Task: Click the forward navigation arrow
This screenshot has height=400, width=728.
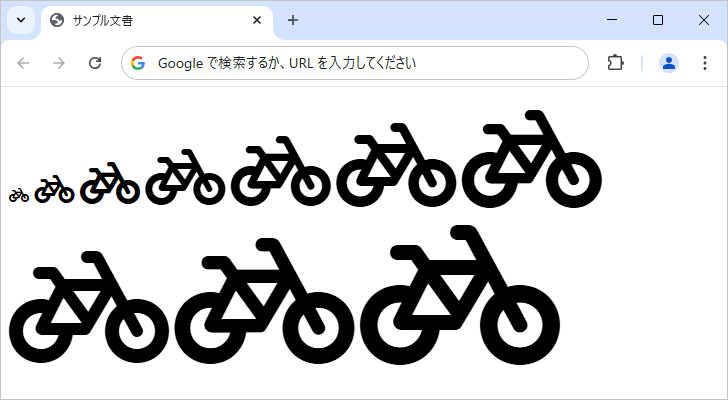Action: coord(59,63)
